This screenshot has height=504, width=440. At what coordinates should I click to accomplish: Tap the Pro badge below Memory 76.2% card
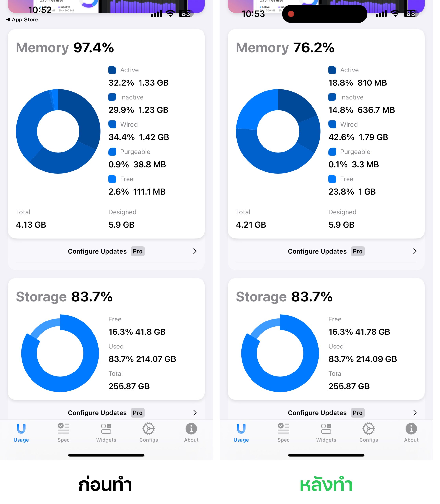tap(358, 251)
